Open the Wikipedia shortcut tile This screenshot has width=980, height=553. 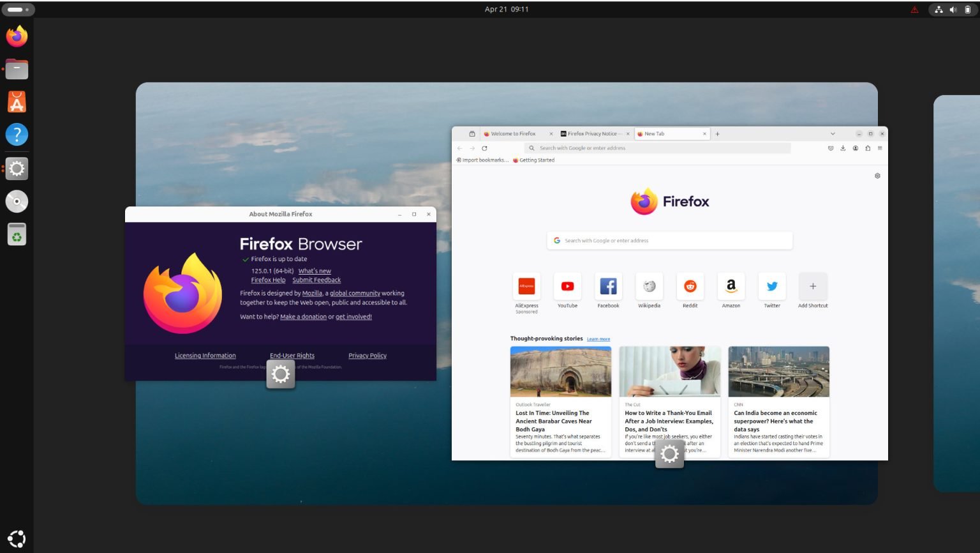click(x=649, y=286)
